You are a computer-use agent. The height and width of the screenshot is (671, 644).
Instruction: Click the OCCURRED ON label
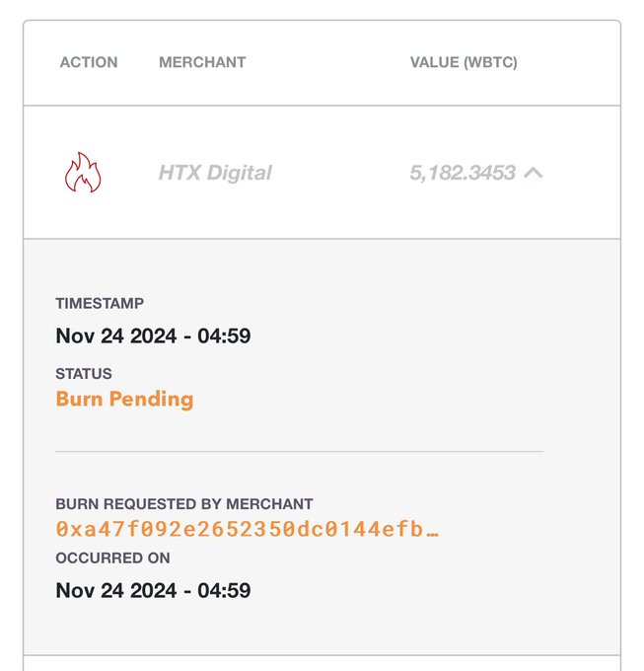coord(112,559)
